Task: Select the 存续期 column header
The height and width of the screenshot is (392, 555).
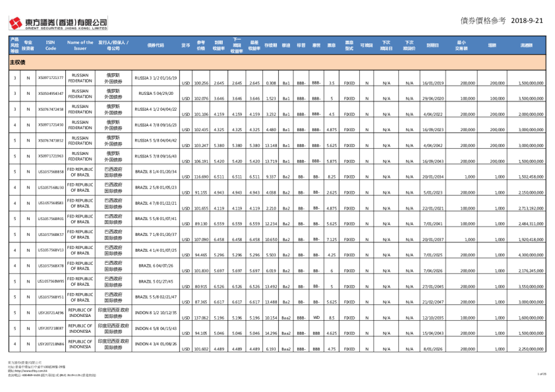Action: click(x=270, y=45)
